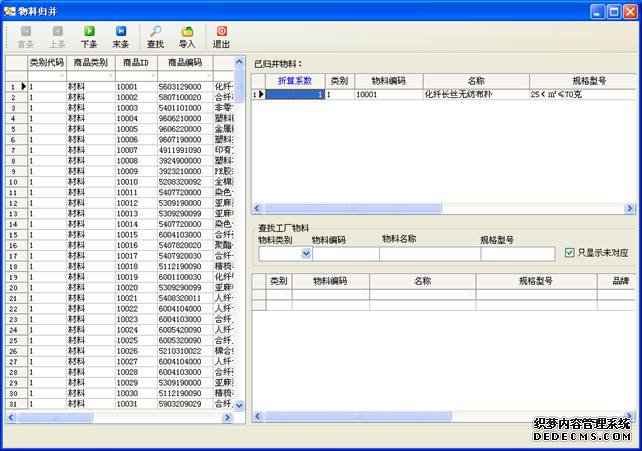
Task: Open the 查找 (search) tool
Action: pyautogui.click(x=155, y=37)
